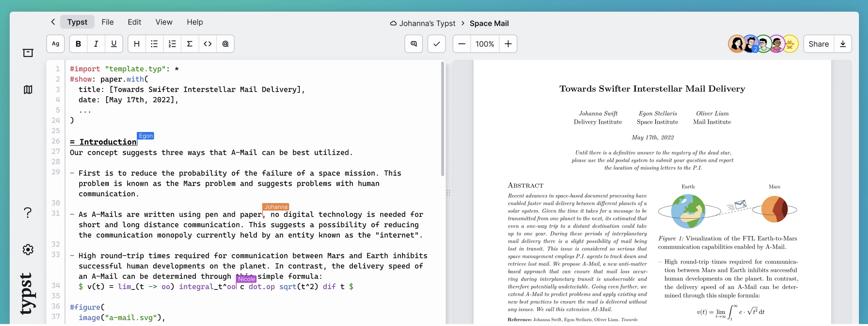Viewport: 868px width, 326px height.
Task: Click the Egon cursor label
Action: click(146, 136)
